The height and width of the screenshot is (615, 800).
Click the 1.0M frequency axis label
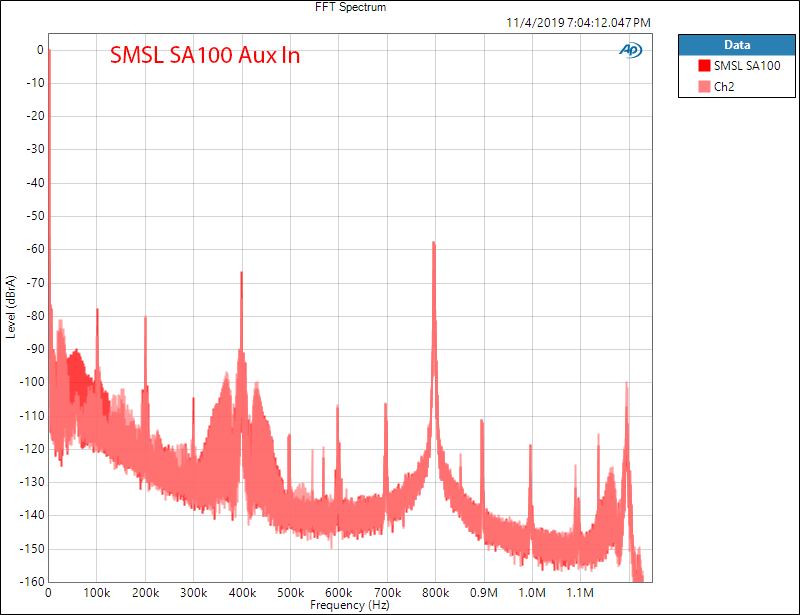(x=532, y=593)
